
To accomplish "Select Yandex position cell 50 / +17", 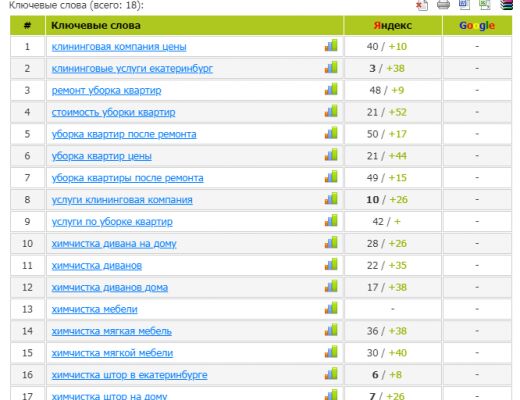I will 393,134.
